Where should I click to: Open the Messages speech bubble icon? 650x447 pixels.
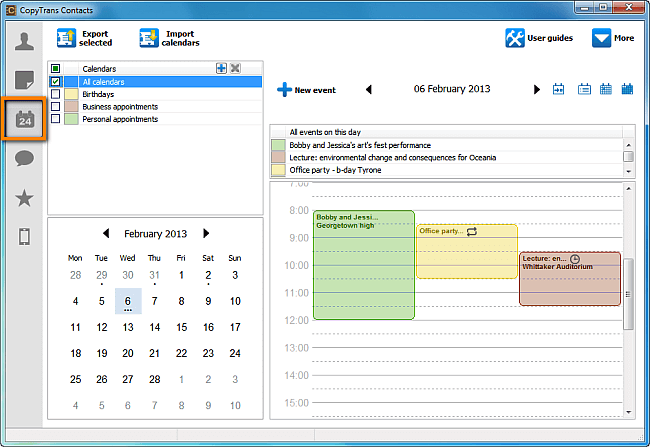pos(24,158)
